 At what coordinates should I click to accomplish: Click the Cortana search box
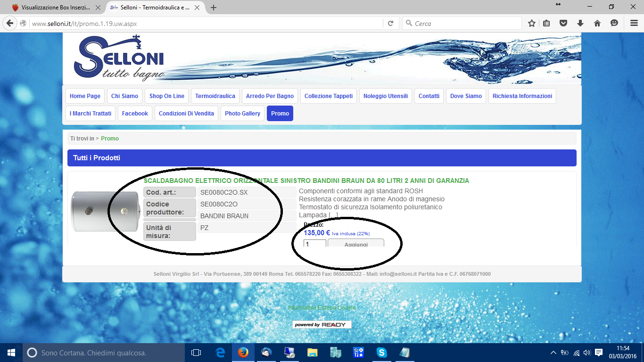104,353
